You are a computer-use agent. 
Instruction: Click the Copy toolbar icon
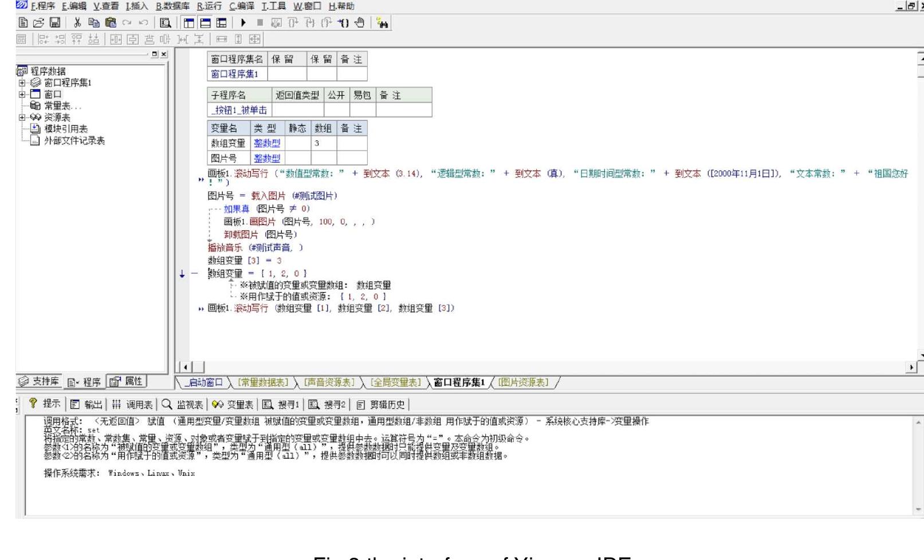(x=94, y=23)
